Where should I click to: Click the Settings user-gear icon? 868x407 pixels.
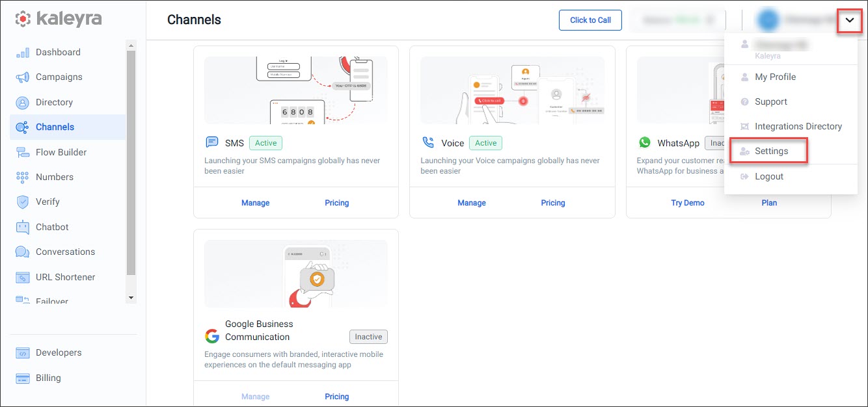[x=744, y=151]
